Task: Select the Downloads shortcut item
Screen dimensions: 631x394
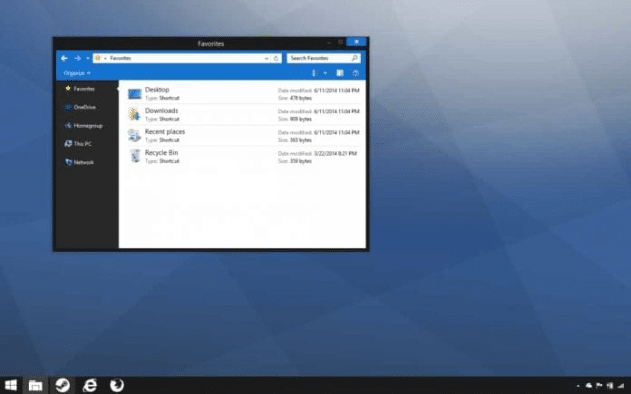Action: click(x=244, y=115)
